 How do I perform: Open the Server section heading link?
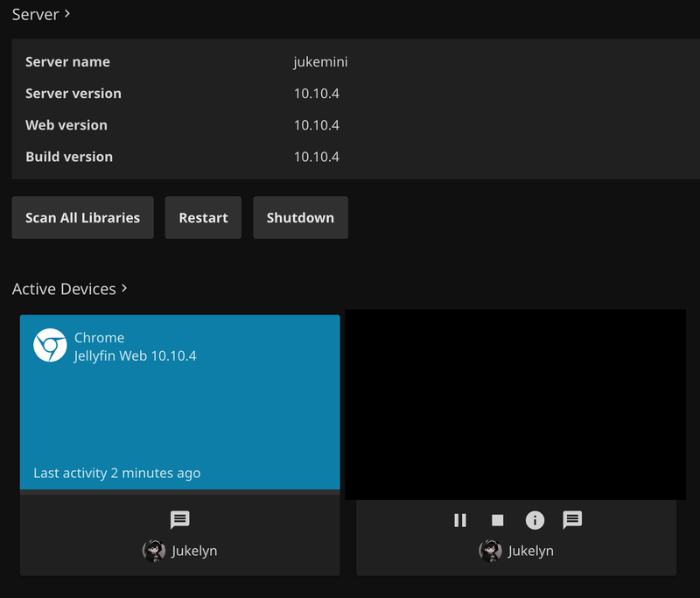click(40, 14)
